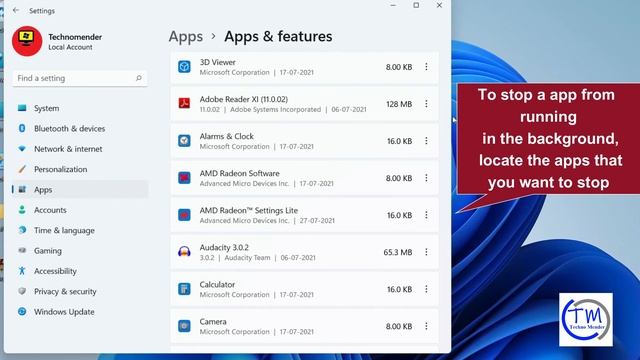640x360 pixels.
Task: Click the Camera app icon
Action: click(184, 326)
